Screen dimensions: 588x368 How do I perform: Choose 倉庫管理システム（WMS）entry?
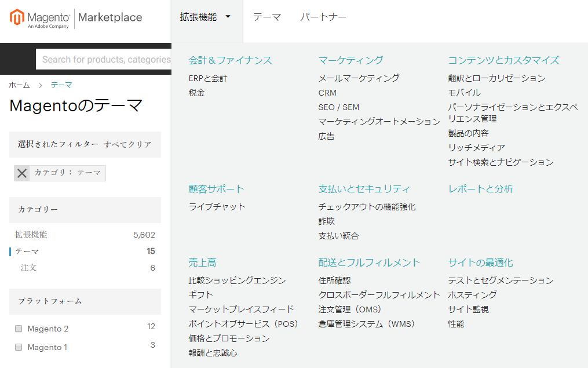[x=366, y=324]
